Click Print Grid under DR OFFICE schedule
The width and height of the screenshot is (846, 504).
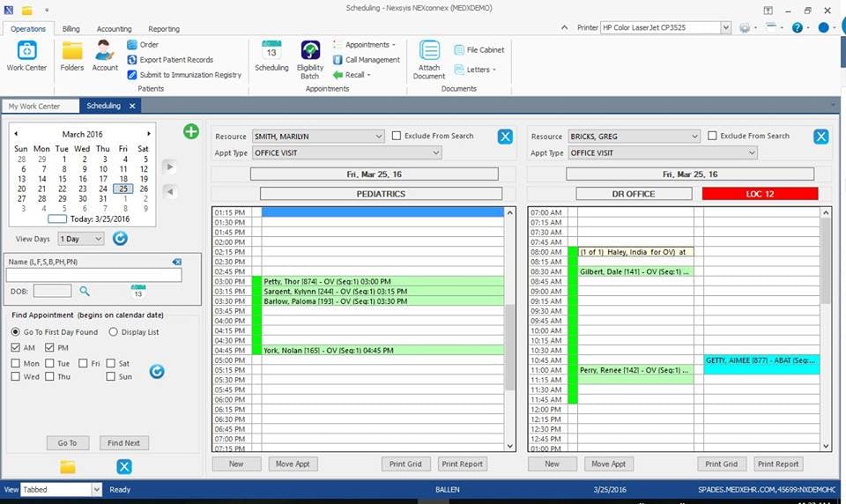(722, 463)
